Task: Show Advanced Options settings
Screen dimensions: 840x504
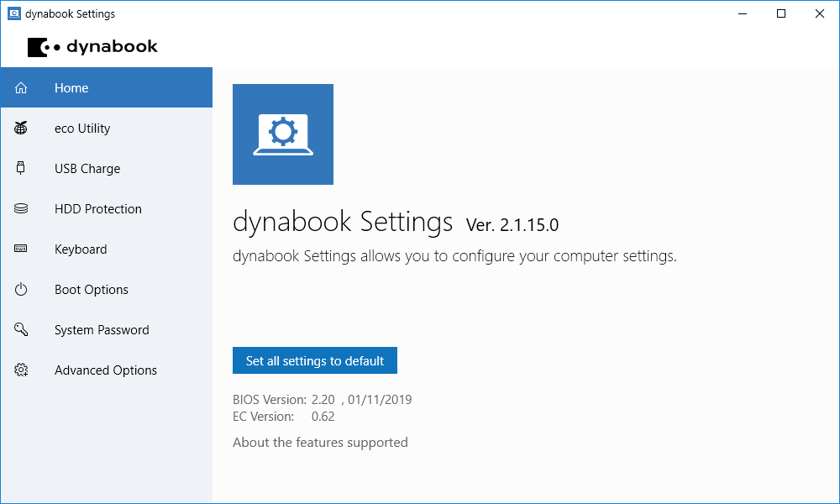Action: click(x=106, y=370)
